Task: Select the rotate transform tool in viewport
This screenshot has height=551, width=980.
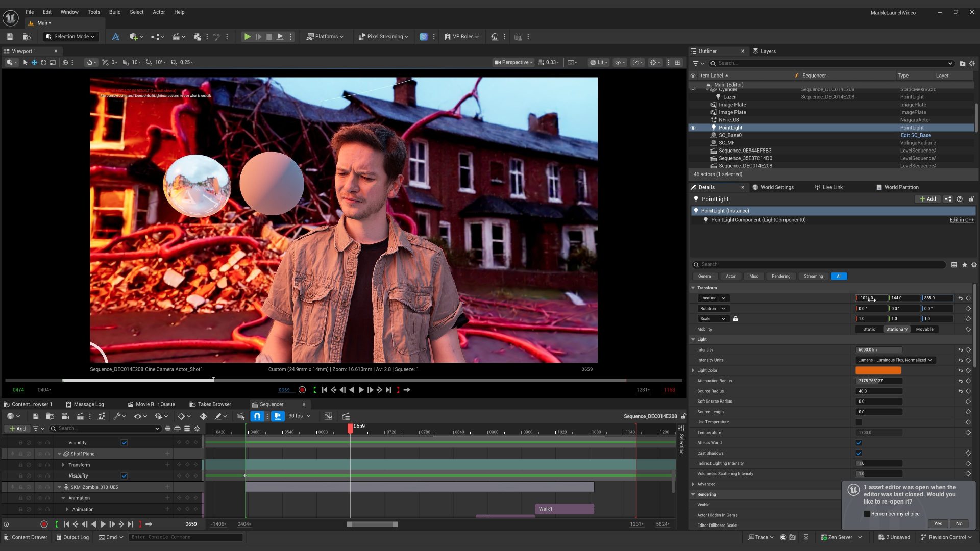Action: point(43,62)
